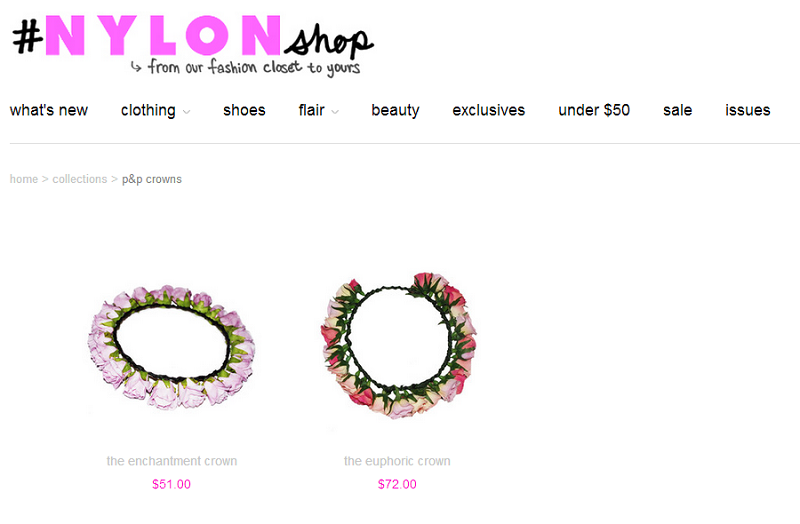Screen dimensions: 800x524
Task: Open the clothing menu item
Action: [x=148, y=110]
